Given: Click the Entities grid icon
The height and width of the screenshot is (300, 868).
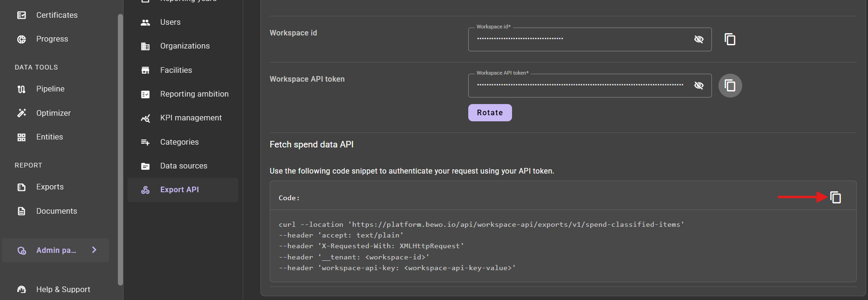Looking at the screenshot, I should click(x=21, y=137).
